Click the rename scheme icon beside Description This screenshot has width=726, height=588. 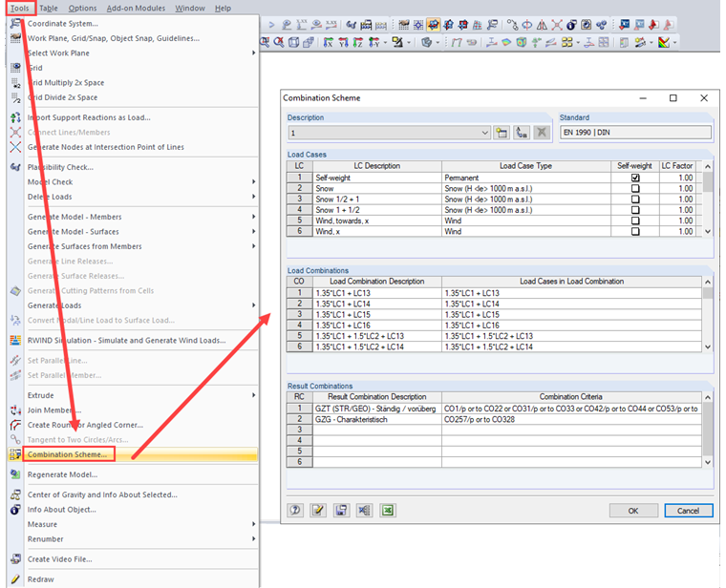click(522, 133)
